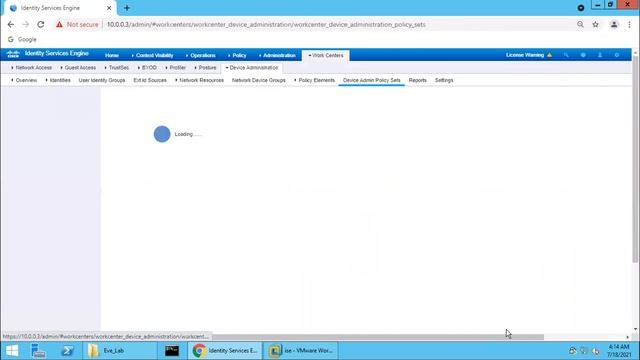Image resolution: width=640 pixels, height=360 pixels.
Task: Open the ISE header help icon
Action: 583,55
